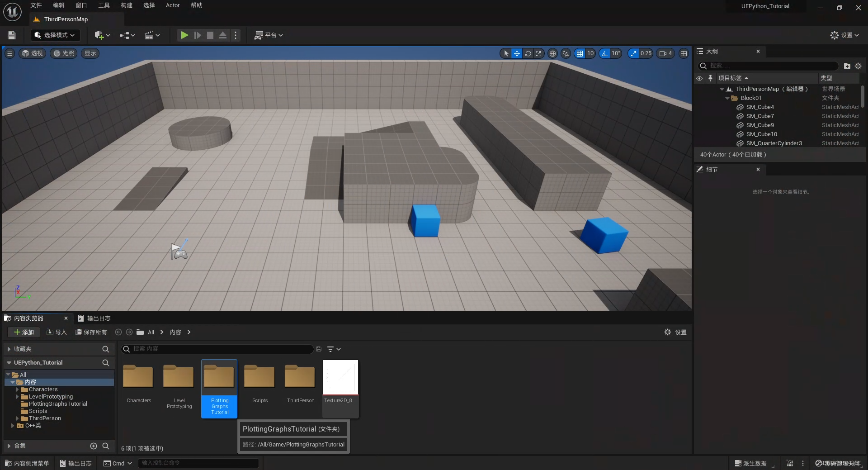Add a new collection with plus icon
Screen dimensions: 868x470
coord(94,446)
